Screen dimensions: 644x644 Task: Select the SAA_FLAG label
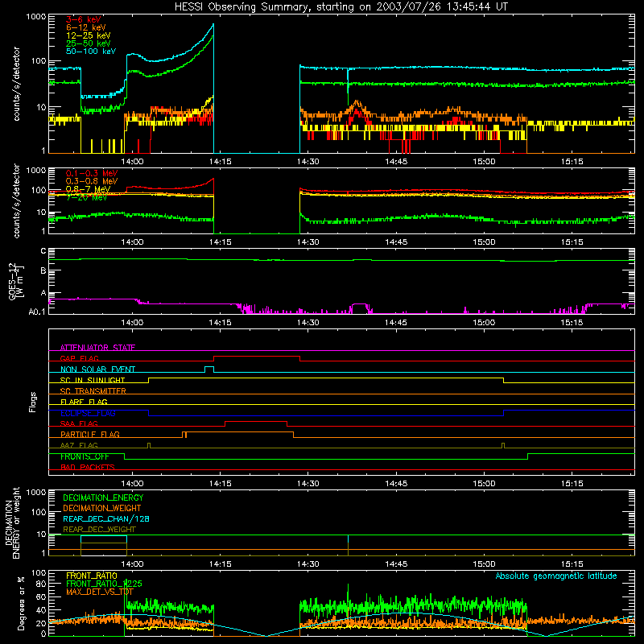click(x=79, y=423)
